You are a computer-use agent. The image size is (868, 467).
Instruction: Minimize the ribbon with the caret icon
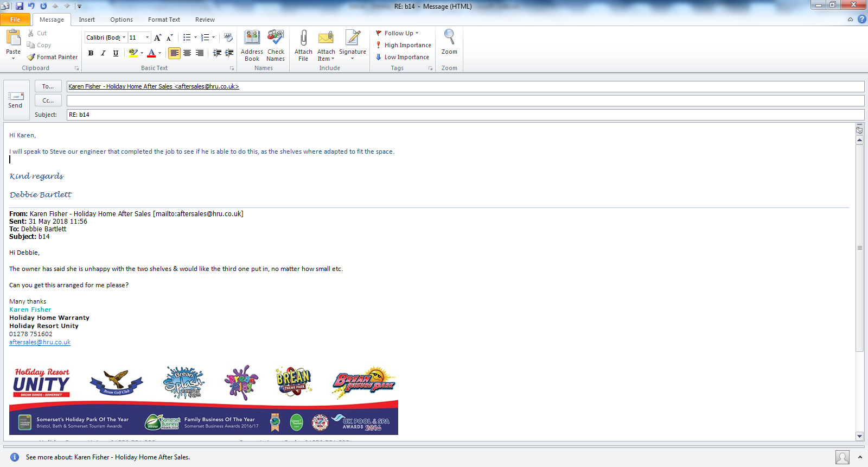pyautogui.click(x=850, y=19)
